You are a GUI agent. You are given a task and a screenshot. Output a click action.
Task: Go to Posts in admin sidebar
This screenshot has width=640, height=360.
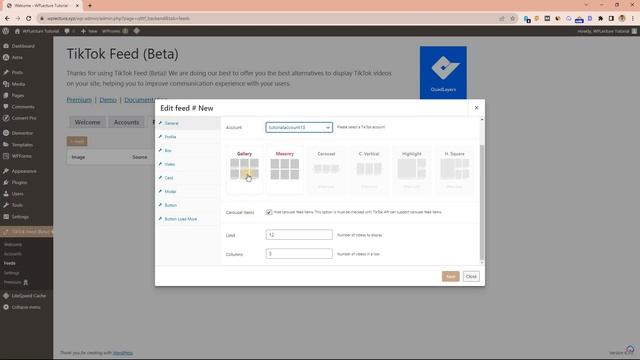[17, 72]
